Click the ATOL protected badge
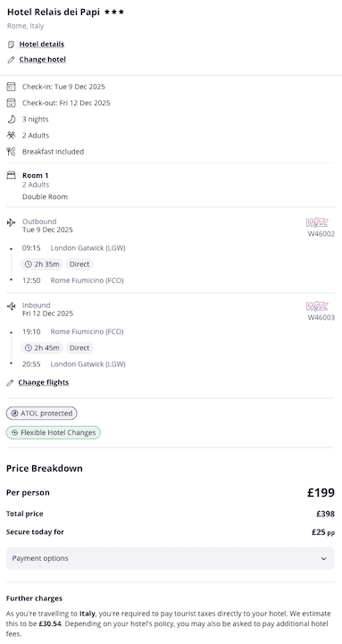This screenshot has height=644, width=342. [41, 414]
